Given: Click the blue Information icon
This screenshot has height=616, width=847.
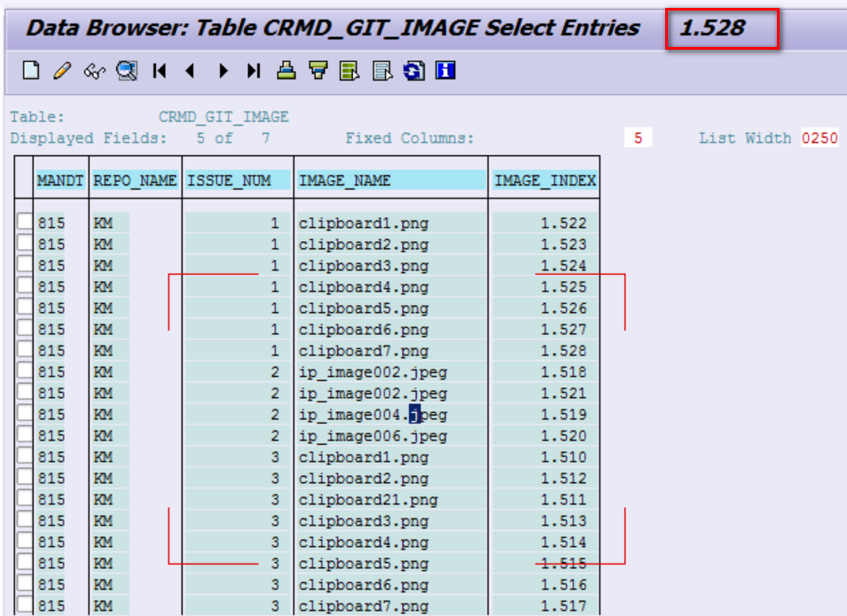Looking at the screenshot, I should coord(445,71).
